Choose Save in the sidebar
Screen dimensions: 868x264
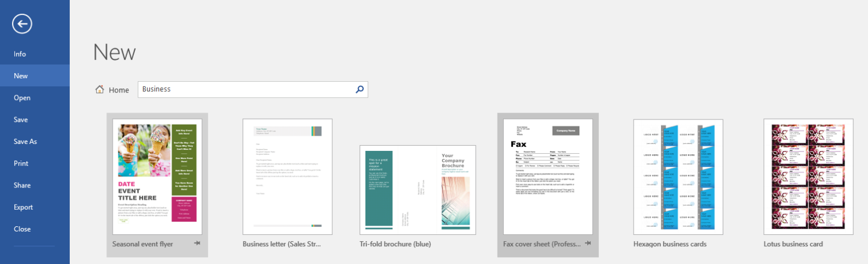[35, 119]
